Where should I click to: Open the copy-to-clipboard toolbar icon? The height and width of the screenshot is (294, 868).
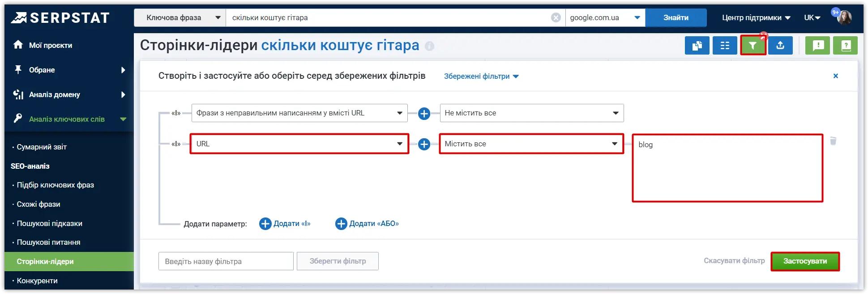coord(697,46)
